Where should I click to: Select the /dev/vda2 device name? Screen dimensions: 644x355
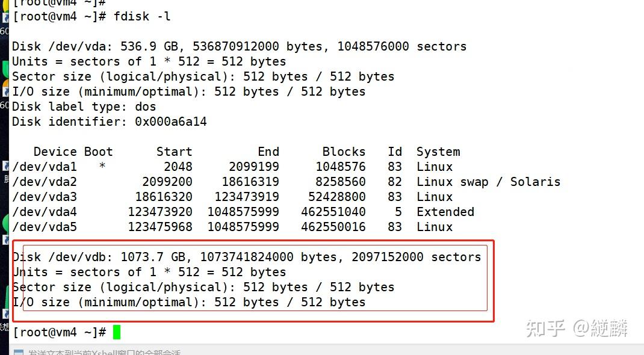tap(45, 182)
